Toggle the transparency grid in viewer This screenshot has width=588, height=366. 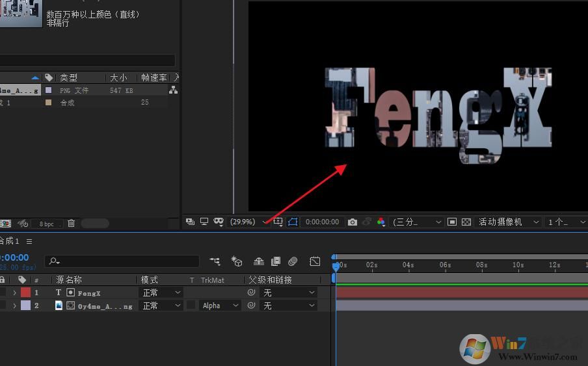[x=466, y=222]
